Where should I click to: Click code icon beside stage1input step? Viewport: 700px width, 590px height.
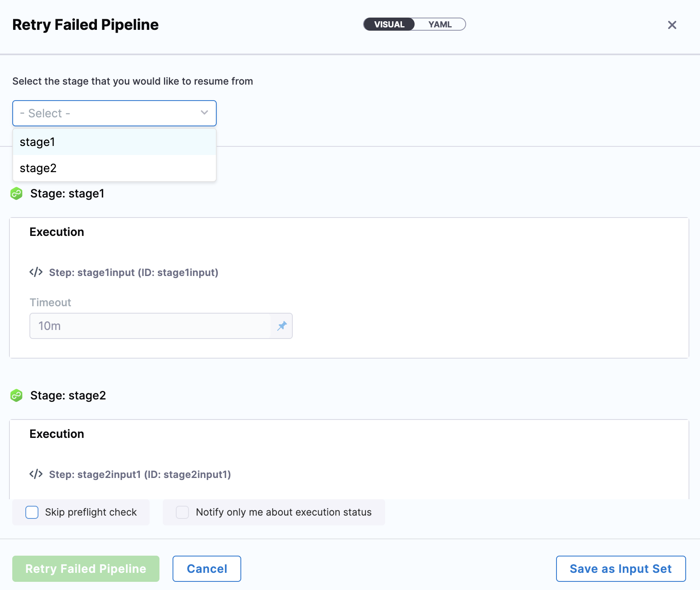(x=36, y=272)
